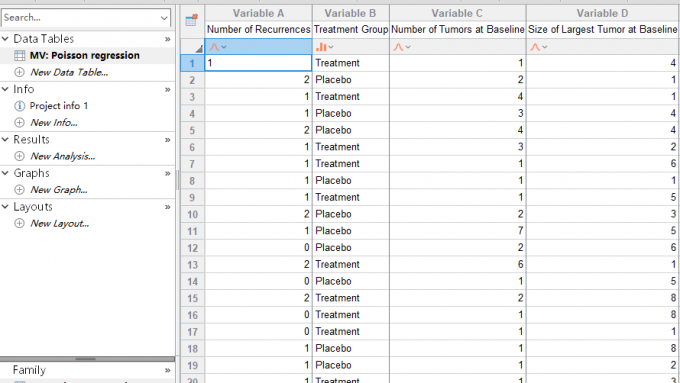Viewport: 680px width, 383px height.
Task: Click the select-all corner triangle of grid
Action: click(x=198, y=49)
